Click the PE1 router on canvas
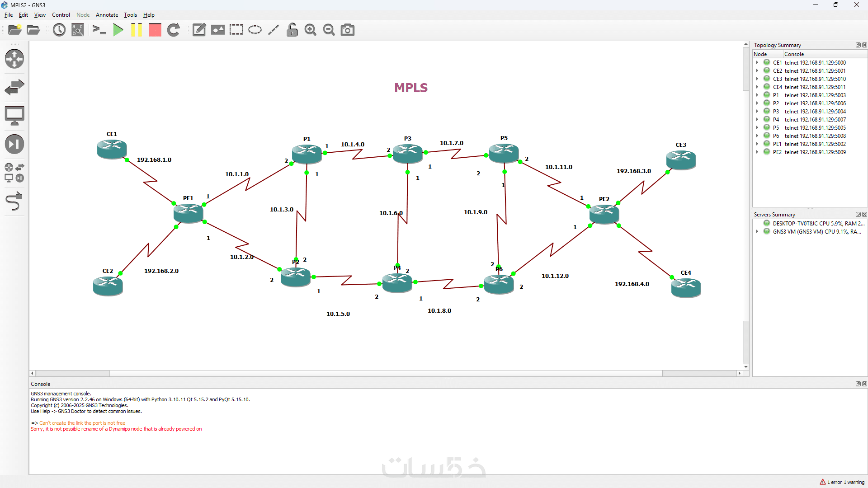This screenshot has width=868, height=488. tap(188, 212)
